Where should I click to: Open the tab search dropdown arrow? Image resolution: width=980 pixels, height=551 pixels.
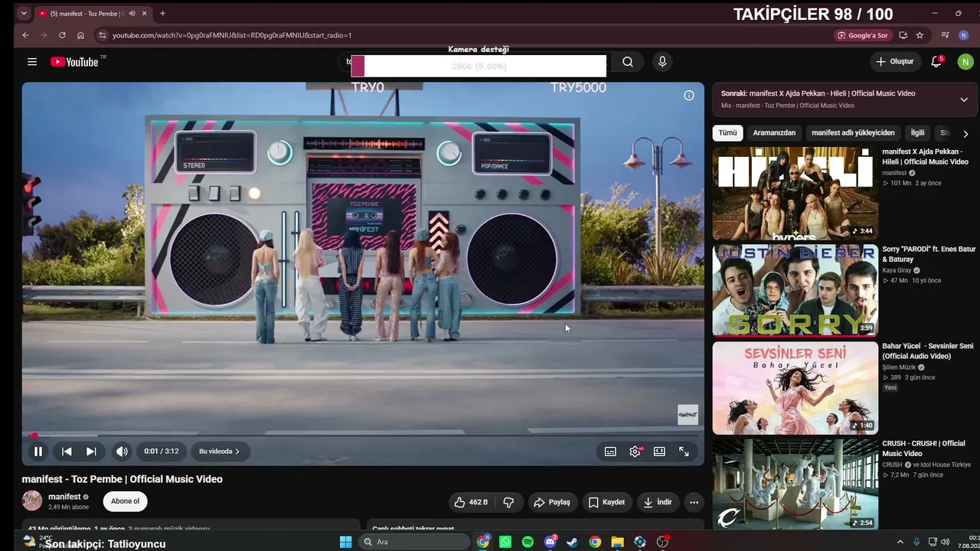point(24,13)
